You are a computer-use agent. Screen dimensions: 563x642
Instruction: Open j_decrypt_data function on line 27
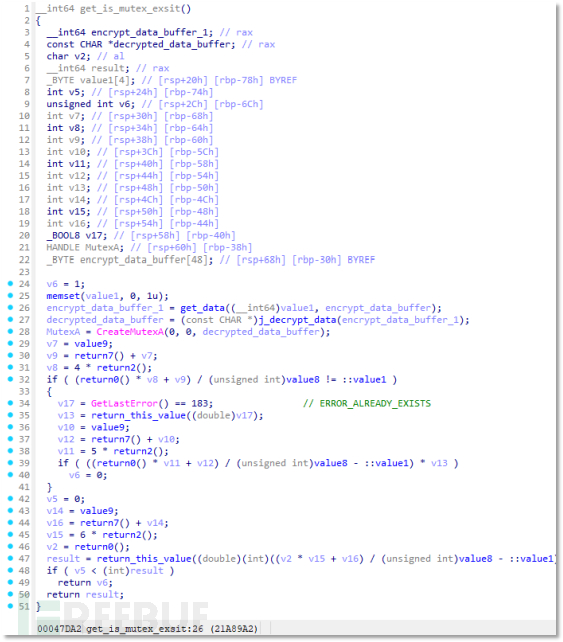point(298,320)
